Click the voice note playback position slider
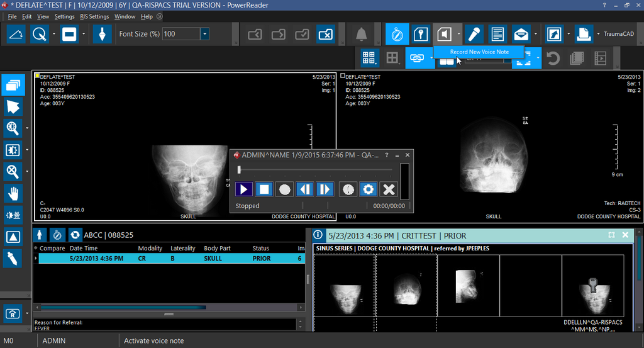Screen dimensions: 644x348 tap(240, 169)
